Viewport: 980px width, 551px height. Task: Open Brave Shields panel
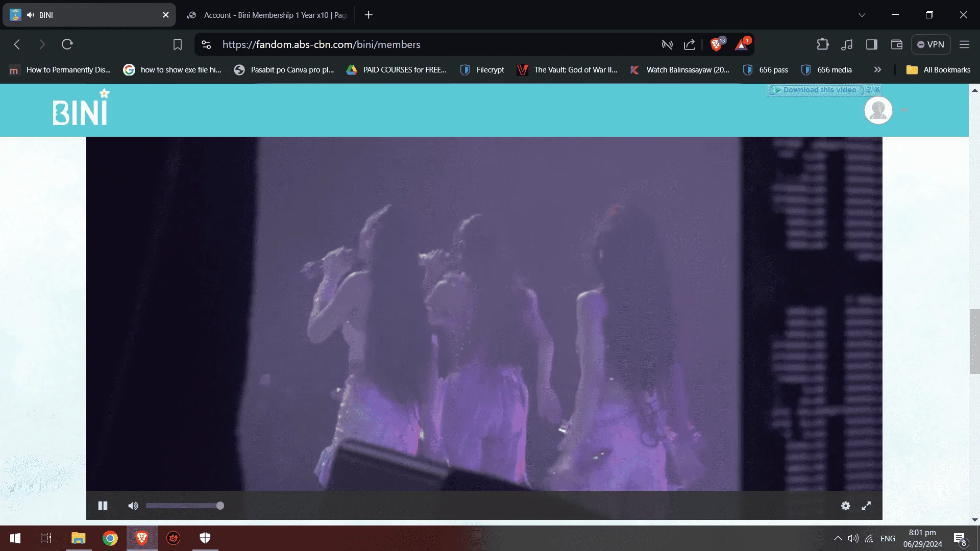tap(717, 44)
